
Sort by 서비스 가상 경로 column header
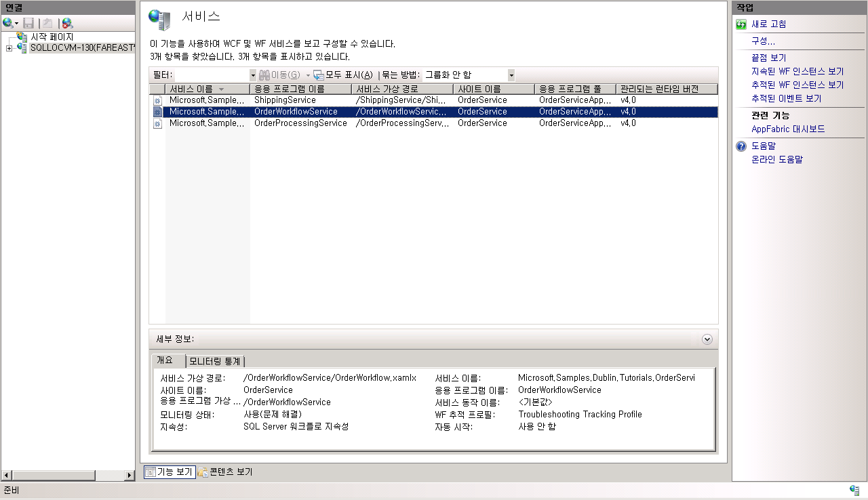(402, 89)
